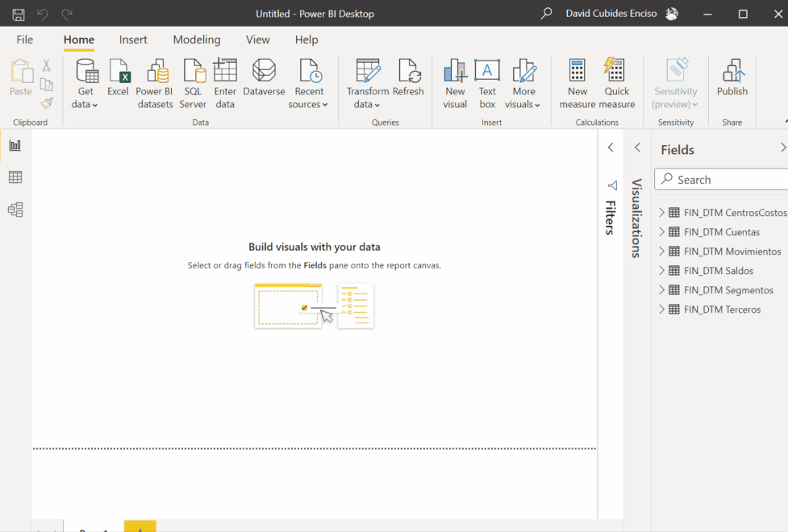788x532 pixels.
Task: Import data from Excel workbook
Action: (x=118, y=78)
